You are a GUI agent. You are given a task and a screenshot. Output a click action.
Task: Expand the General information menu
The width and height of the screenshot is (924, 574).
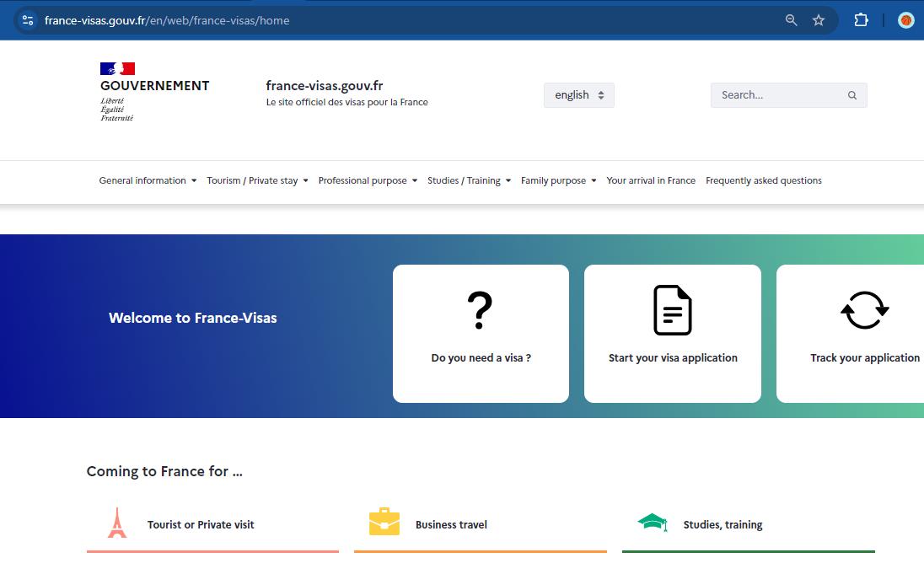[148, 180]
